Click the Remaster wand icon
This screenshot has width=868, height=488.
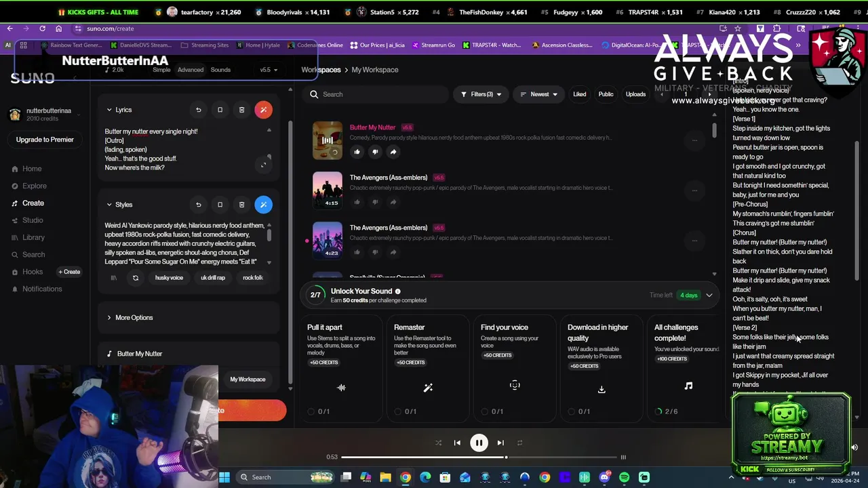(x=428, y=388)
